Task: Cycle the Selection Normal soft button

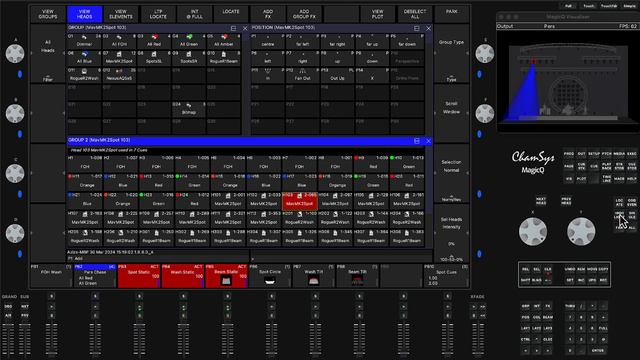Action: pyautogui.click(x=451, y=173)
